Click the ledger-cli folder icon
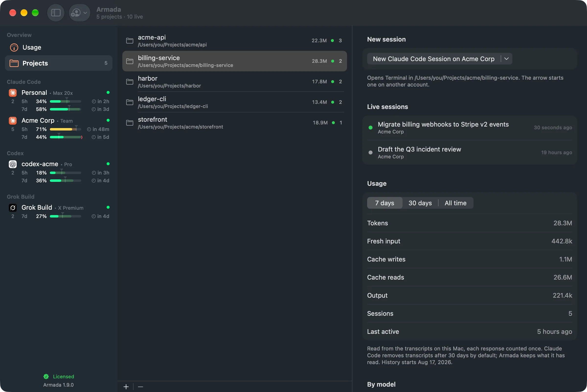 point(130,102)
